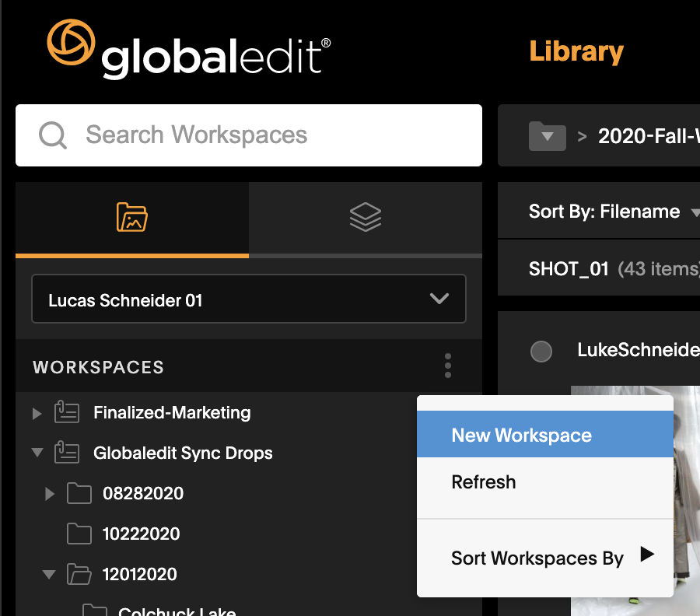Open the LukeSchneider image thumbnail

(635, 501)
